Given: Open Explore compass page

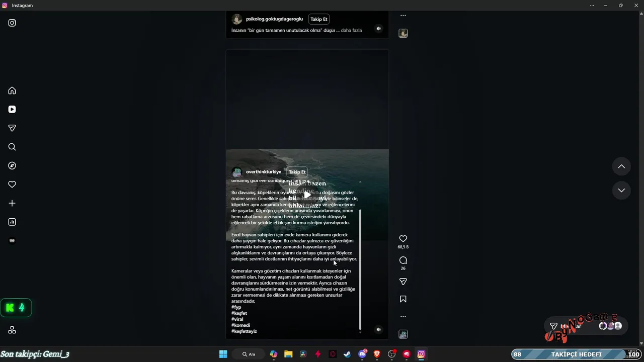Looking at the screenshot, I should tap(12, 166).
